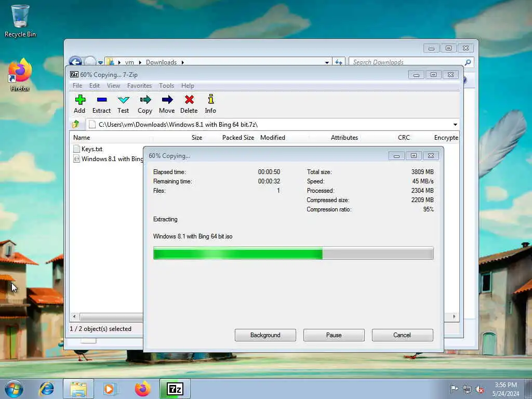Click the 'Windows 8.1 with Bing 64 bit.iso' label
This screenshot has height=399, width=532.
(x=193, y=236)
